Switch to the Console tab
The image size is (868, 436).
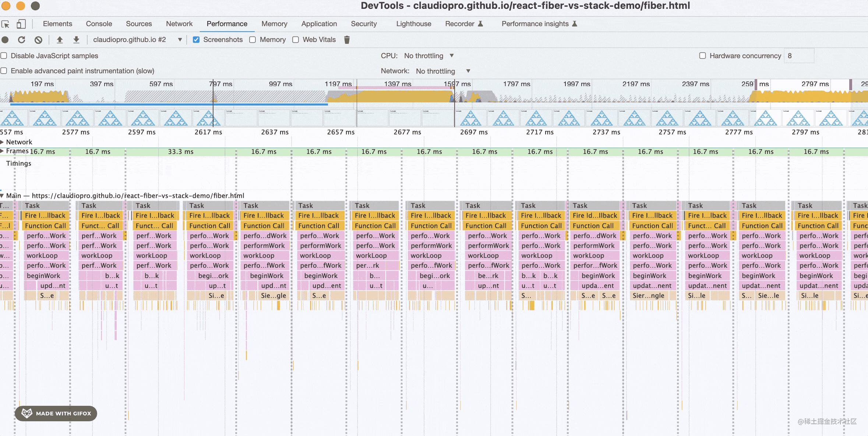pos(99,24)
